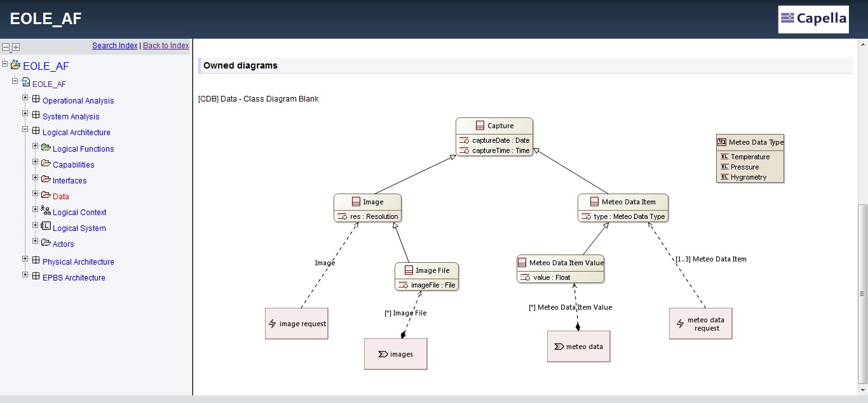Click the image request event icon
The image size is (868, 403).
point(273,324)
